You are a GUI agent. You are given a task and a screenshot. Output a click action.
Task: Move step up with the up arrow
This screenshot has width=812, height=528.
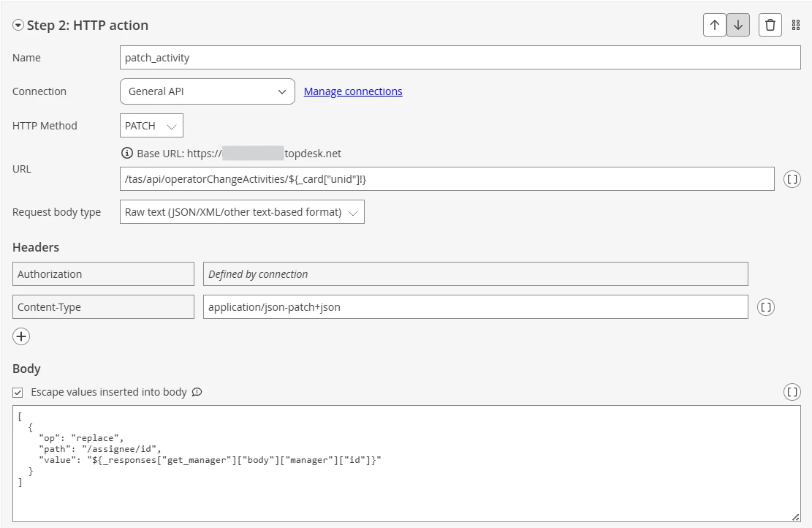715,25
